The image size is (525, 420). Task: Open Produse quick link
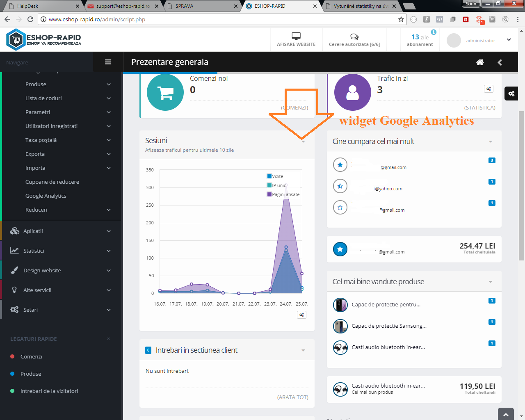pos(31,374)
